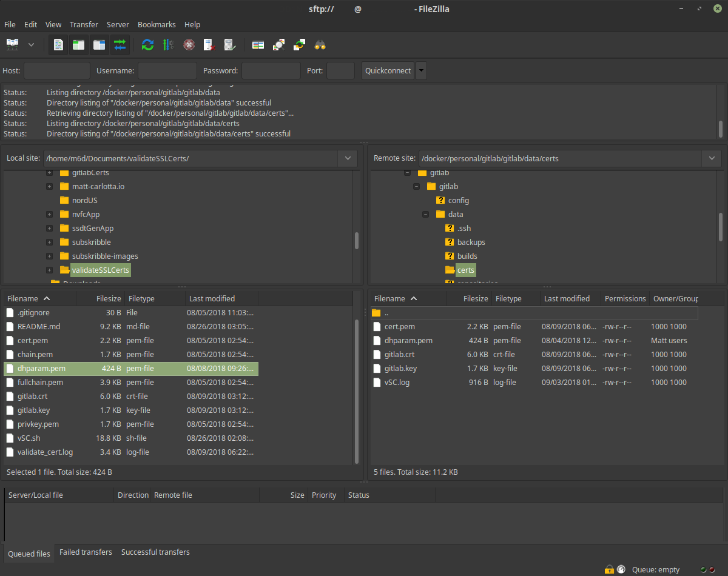Screen dimensions: 728x576
Task: Select the certs folder in remote tree
Action: [x=466, y=270]
